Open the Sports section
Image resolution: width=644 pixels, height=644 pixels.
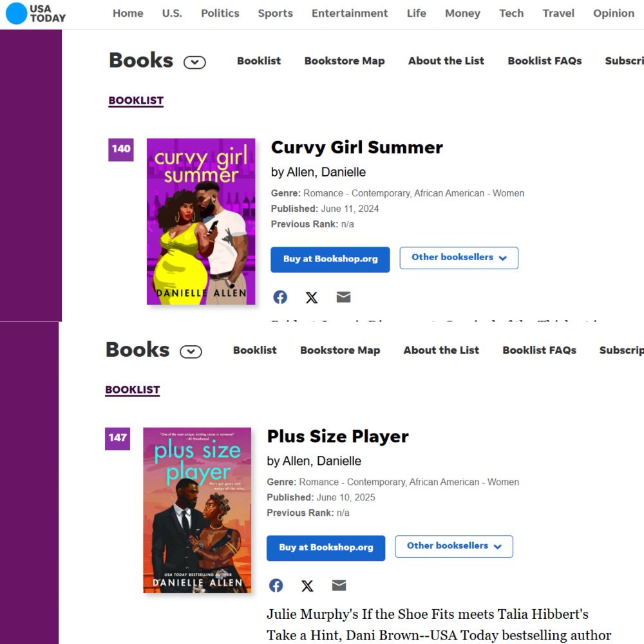[x=275, y=13]
